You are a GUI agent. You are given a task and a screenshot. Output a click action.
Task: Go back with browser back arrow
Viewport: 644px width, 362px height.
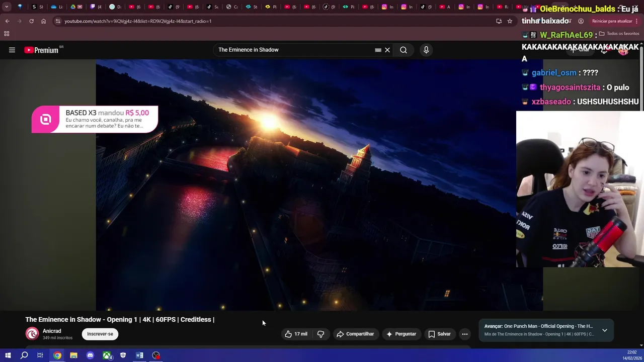pos(7,21)
